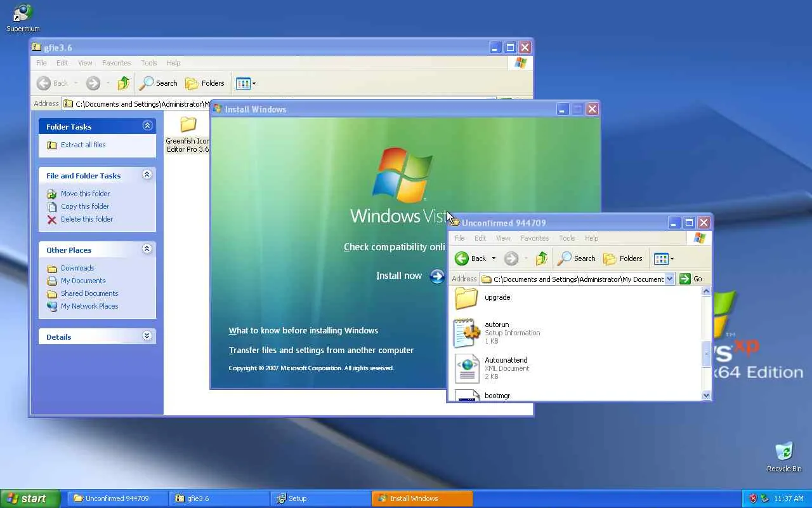Collapse the File and Folder Tasks panel
The height and width of the screenshot is (508, 812).
[x=147, y=175]
